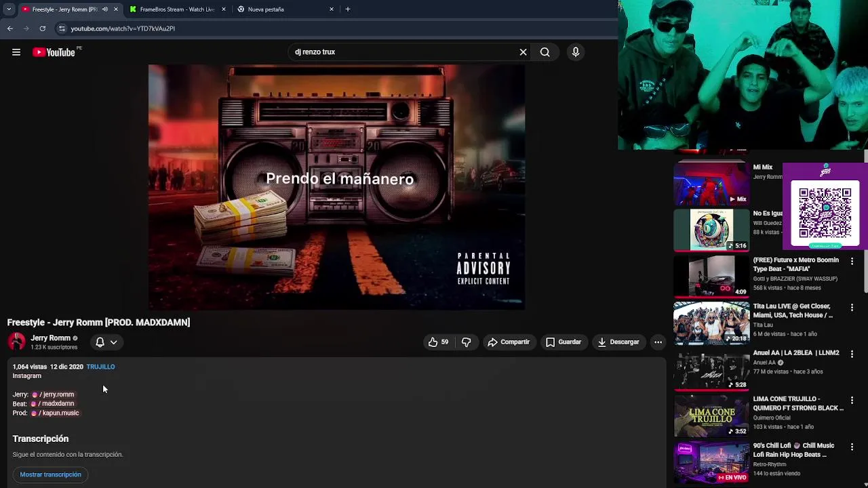Clear the search box text
868x488 pixels.
point(523,52)
